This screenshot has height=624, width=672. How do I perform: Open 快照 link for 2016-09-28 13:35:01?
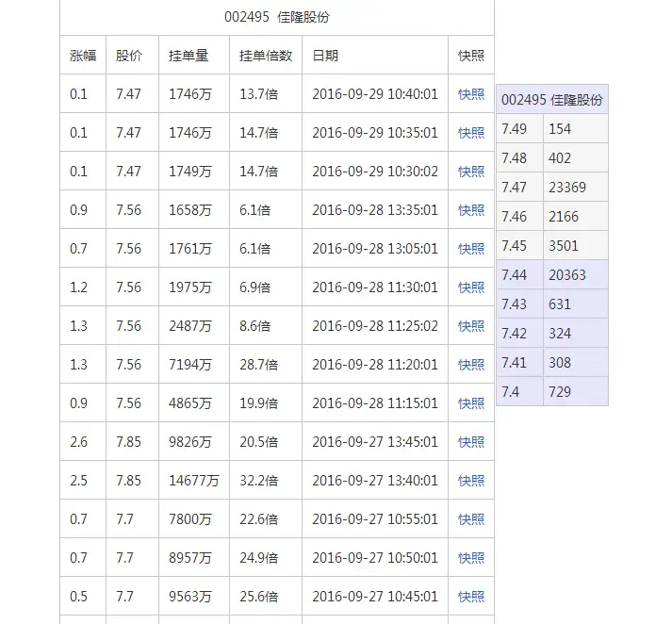(x=471, y=209)
